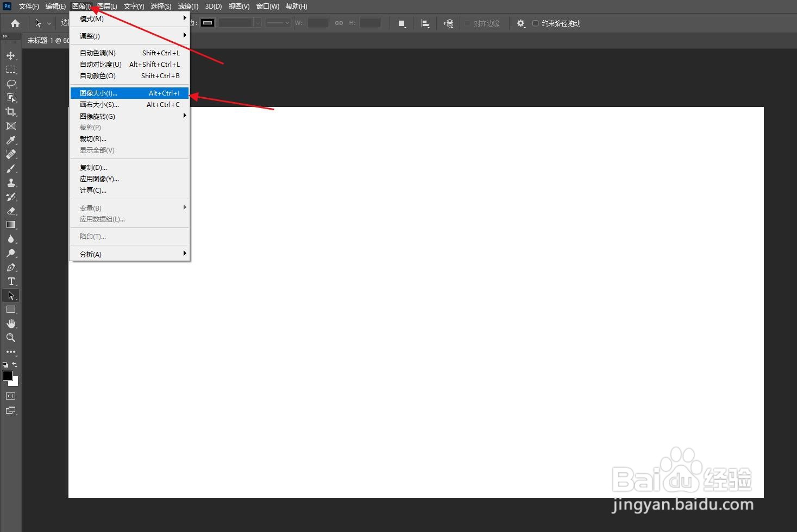Select the Crop tool

[11, 112]
